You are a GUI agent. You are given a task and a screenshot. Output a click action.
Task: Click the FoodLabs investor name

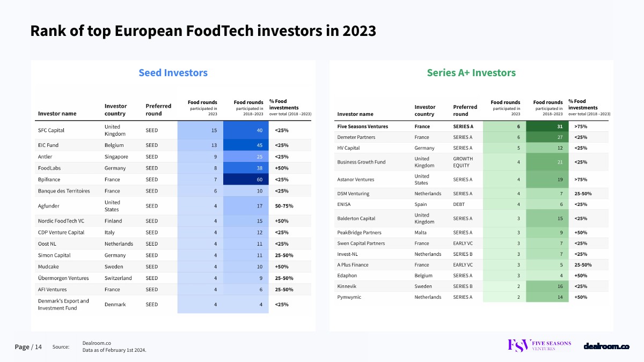(x=49, y=168)
